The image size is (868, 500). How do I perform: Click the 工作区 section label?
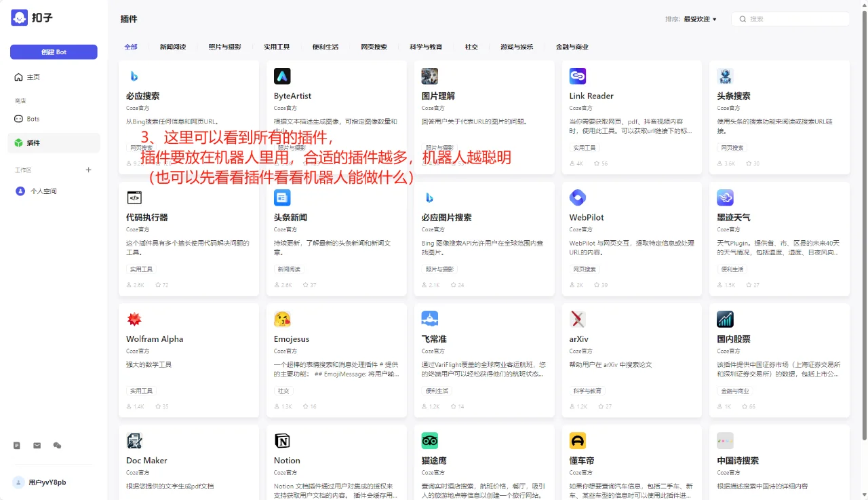click(x=24, y=170)
